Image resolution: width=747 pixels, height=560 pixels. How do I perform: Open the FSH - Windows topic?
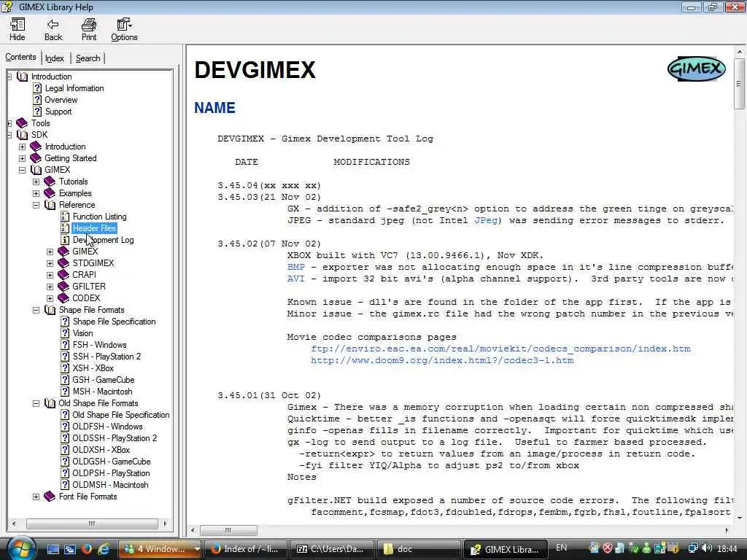(x=99, y=345)
